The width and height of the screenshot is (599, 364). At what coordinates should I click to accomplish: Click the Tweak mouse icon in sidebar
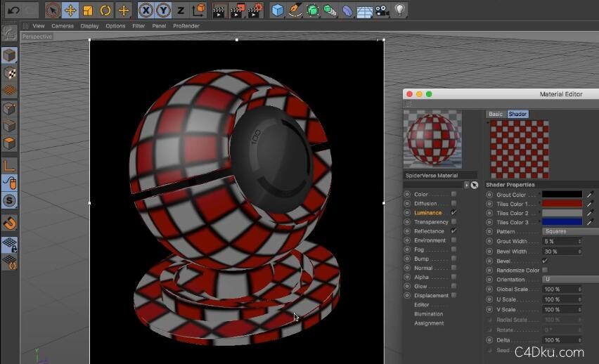9,183
